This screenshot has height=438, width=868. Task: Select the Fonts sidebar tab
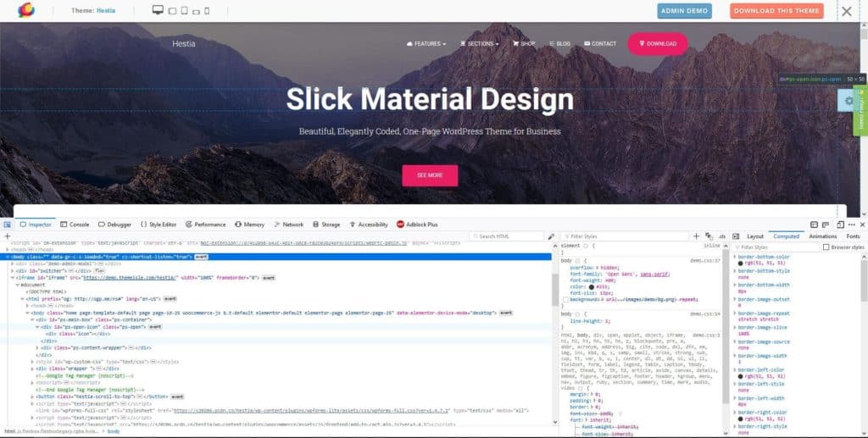click(853, 236)
